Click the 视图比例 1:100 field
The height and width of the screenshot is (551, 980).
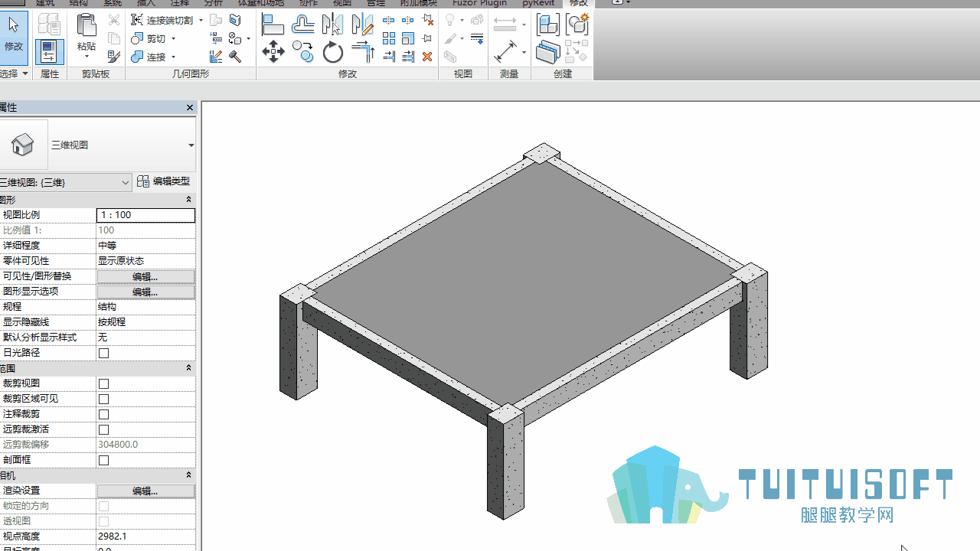(x=145, y=215)
